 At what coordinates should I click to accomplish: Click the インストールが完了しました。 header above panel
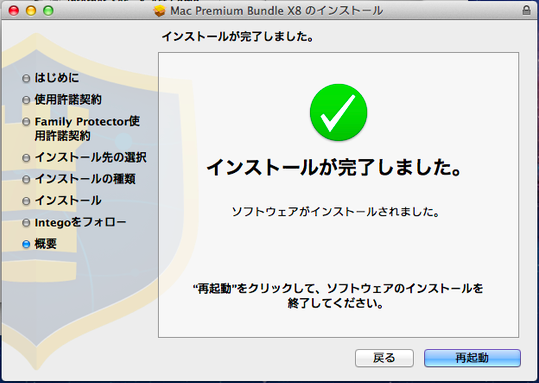238,36
